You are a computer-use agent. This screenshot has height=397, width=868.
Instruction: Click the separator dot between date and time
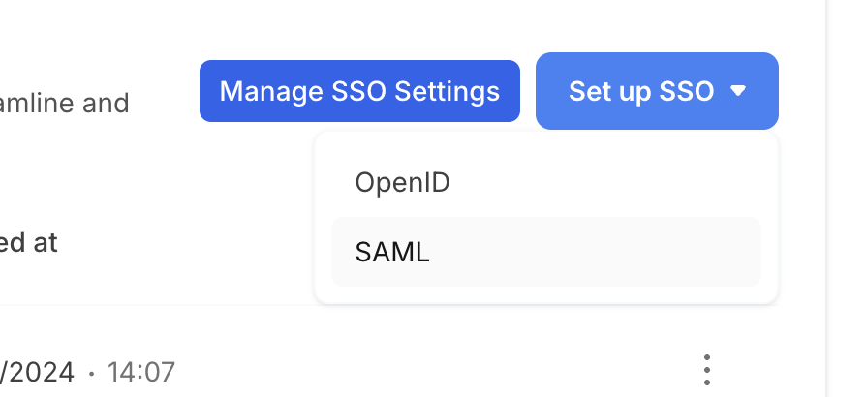click(x=91, y=372)
